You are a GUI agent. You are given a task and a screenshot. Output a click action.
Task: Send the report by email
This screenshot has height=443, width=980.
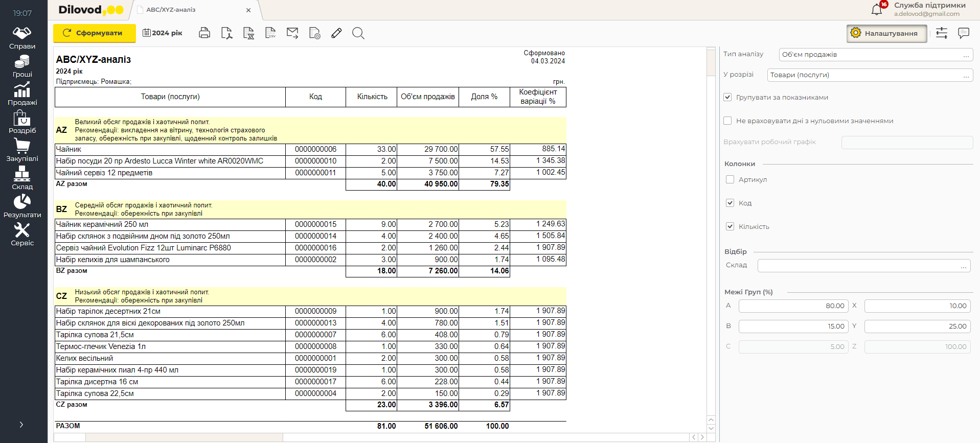coord(292,33)
